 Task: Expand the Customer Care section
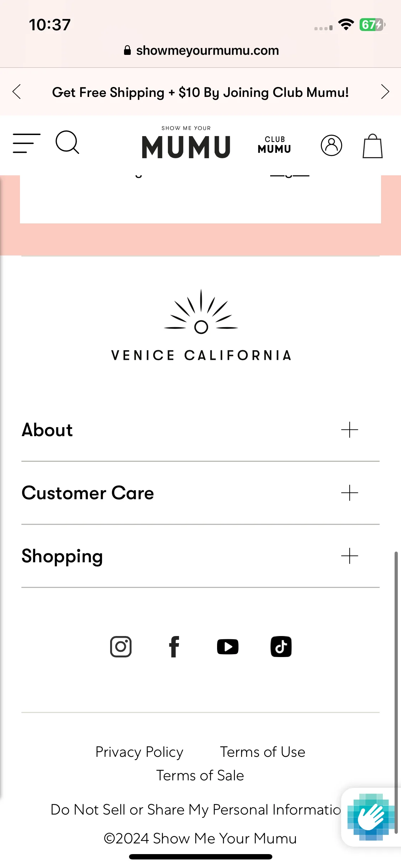click(x=200, y=493)
